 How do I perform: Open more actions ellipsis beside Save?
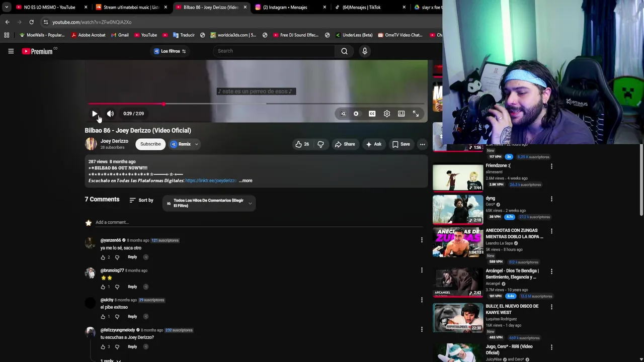(423, 144)
